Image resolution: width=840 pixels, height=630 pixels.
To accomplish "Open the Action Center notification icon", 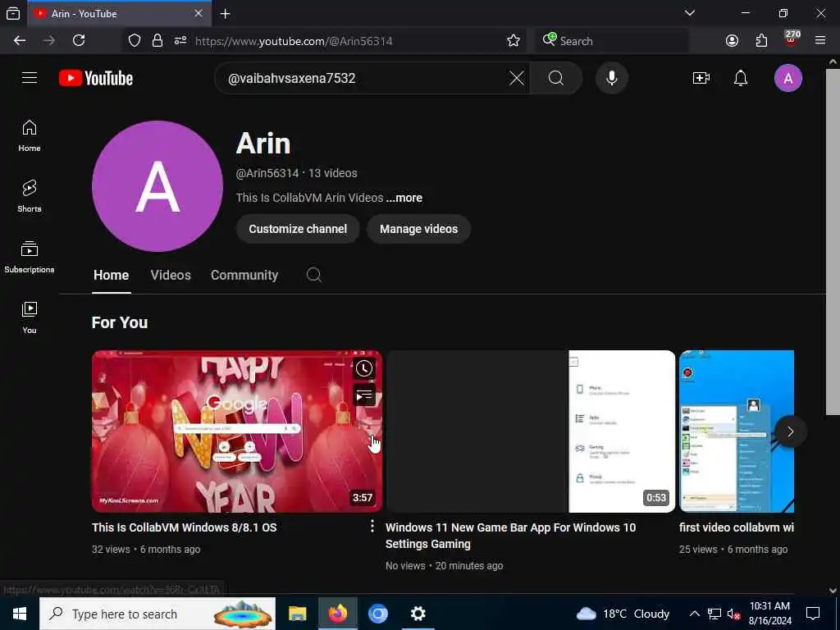I will 813,614.
